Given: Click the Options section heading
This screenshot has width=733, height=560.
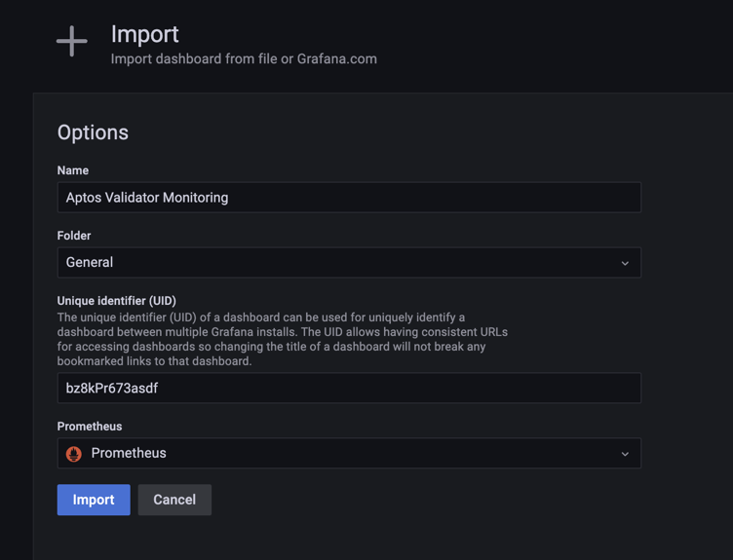Looking at the screenshot, I should (93, 132).
